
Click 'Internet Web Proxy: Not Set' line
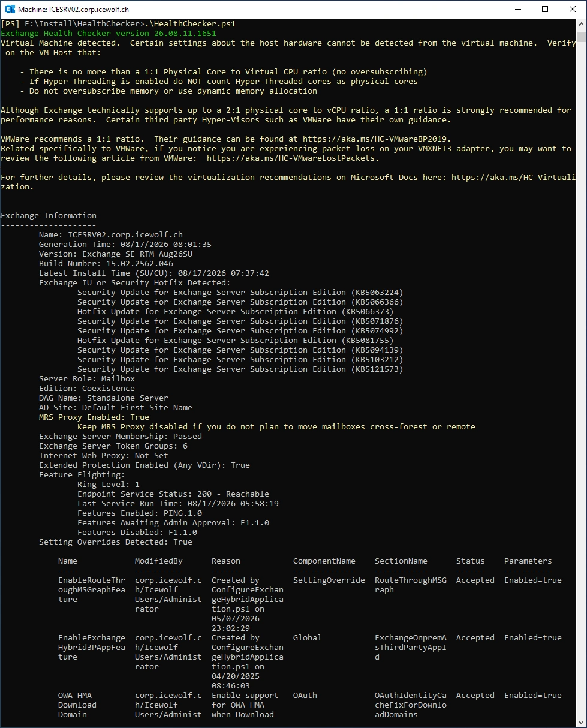pyautogui.click(x=104, y=456)
